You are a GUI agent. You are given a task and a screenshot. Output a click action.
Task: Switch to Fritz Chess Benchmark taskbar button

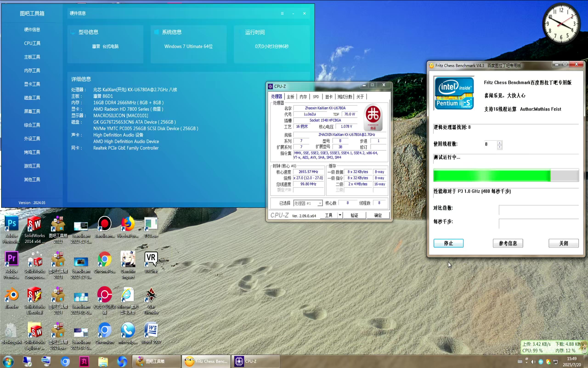coord(206,361)
